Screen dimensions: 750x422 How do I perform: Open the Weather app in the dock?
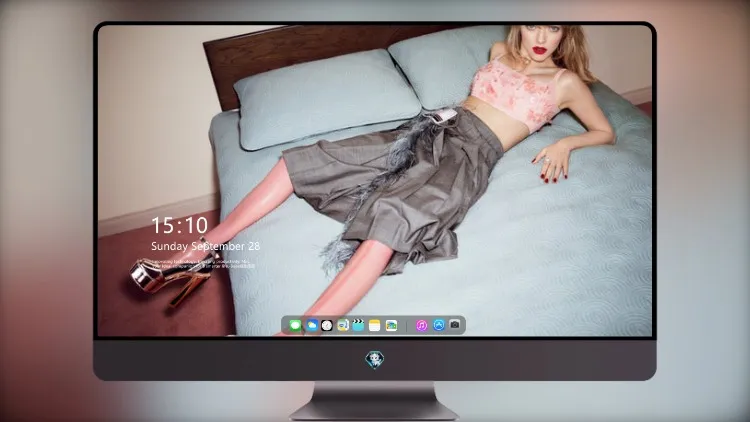(312, 326)
